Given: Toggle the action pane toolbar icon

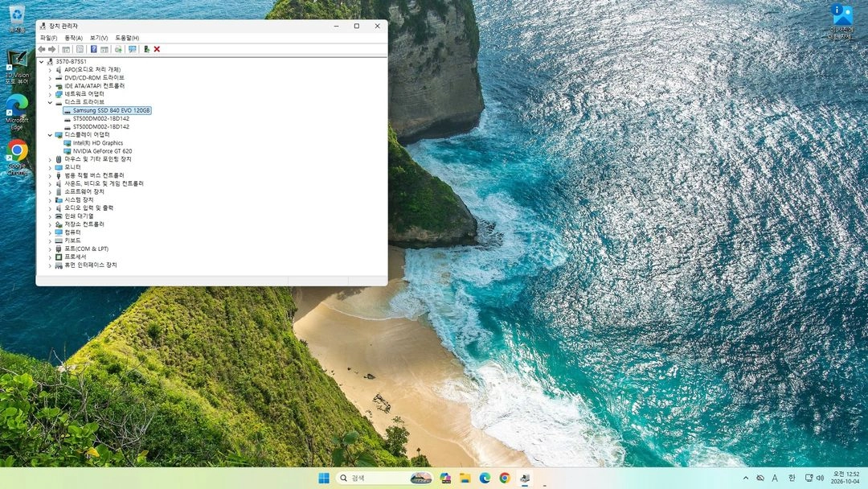Looking at the screenshot, I should (104, 49).
